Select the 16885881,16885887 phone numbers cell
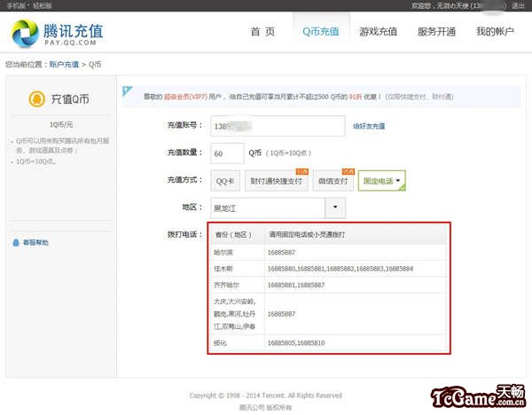Screen dimensions: 532x415 pos(356,285)
